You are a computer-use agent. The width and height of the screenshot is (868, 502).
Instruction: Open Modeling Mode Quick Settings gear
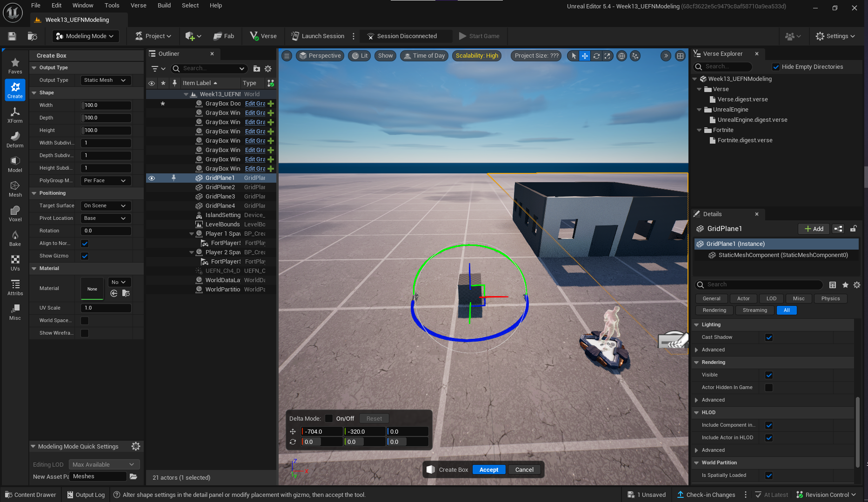(x=136, y=446)
